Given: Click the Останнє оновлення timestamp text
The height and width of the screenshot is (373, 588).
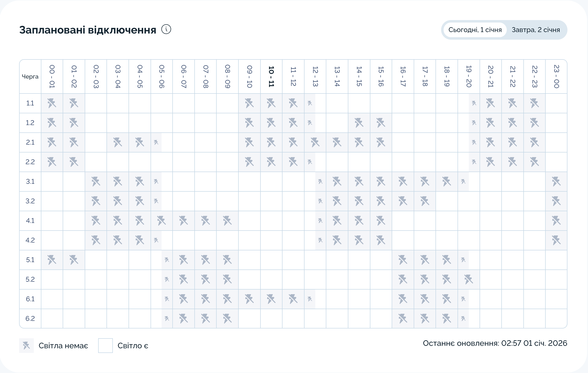Looking at the screenshot, I should tap(495, 343).
